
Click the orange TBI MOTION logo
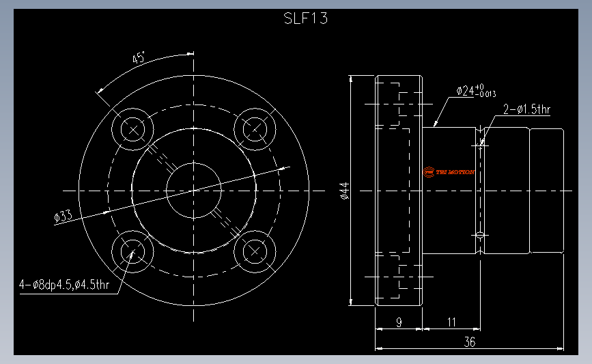click(x=449, y=172)
